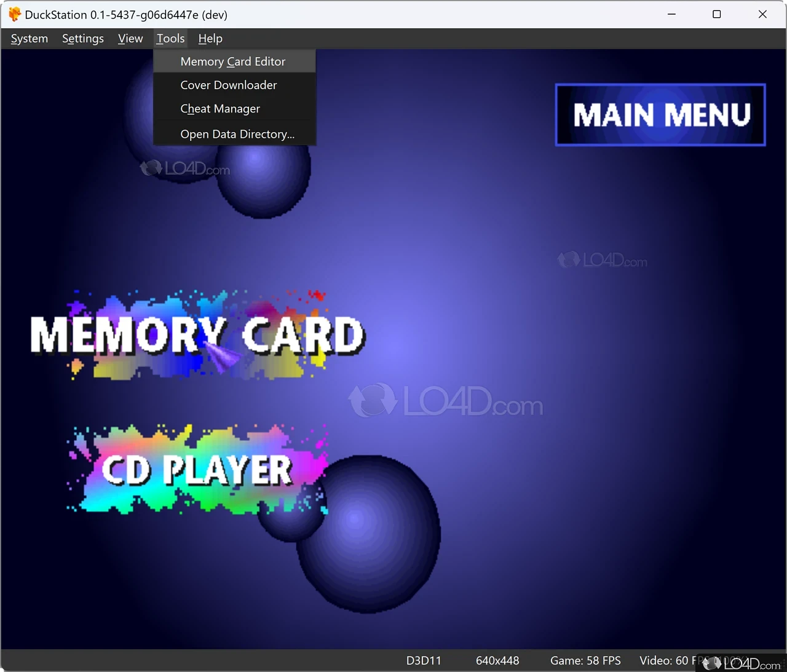Select Memory Card Editor from Tools menu

coord(234,61)
